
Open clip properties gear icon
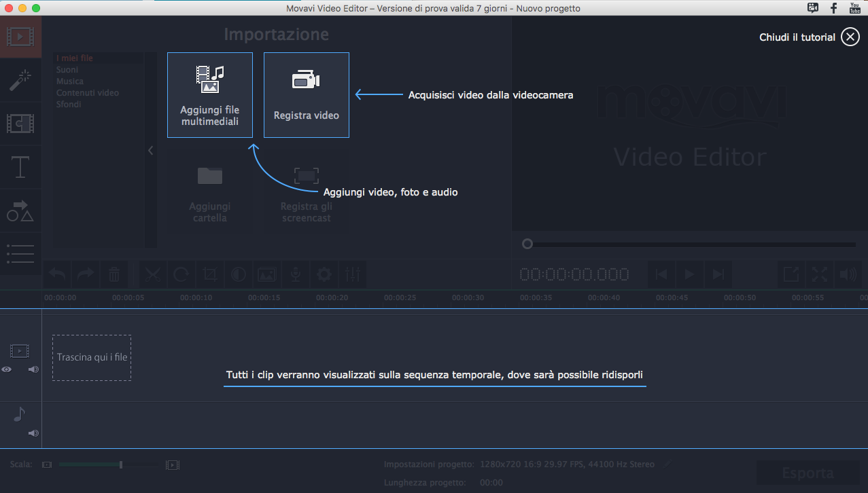pyautogui.click(x=324, y=274)
